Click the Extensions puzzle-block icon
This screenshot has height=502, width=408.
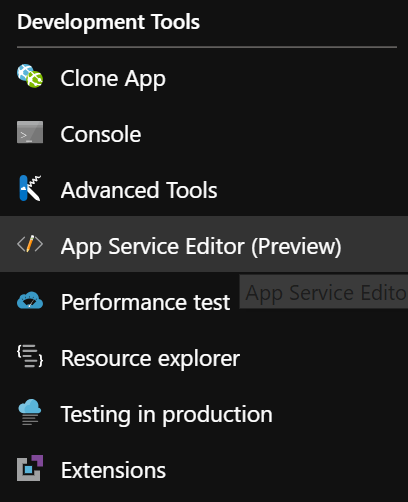pyautogui.click(x=30, y=468)
